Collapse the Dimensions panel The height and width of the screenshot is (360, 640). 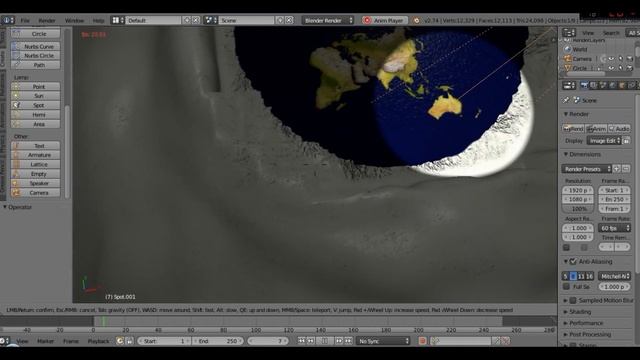pos(566,154)
